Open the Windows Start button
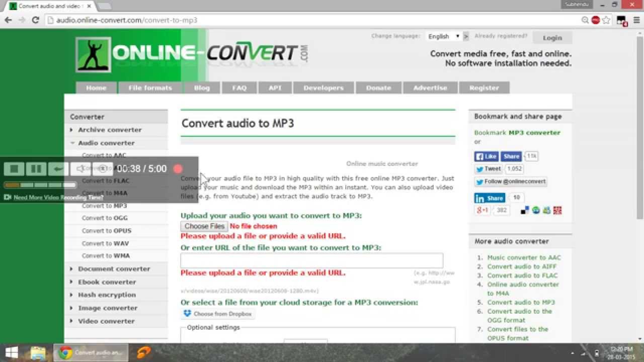Viewport: 644px width, 362px height. click(x=12, y=353)
